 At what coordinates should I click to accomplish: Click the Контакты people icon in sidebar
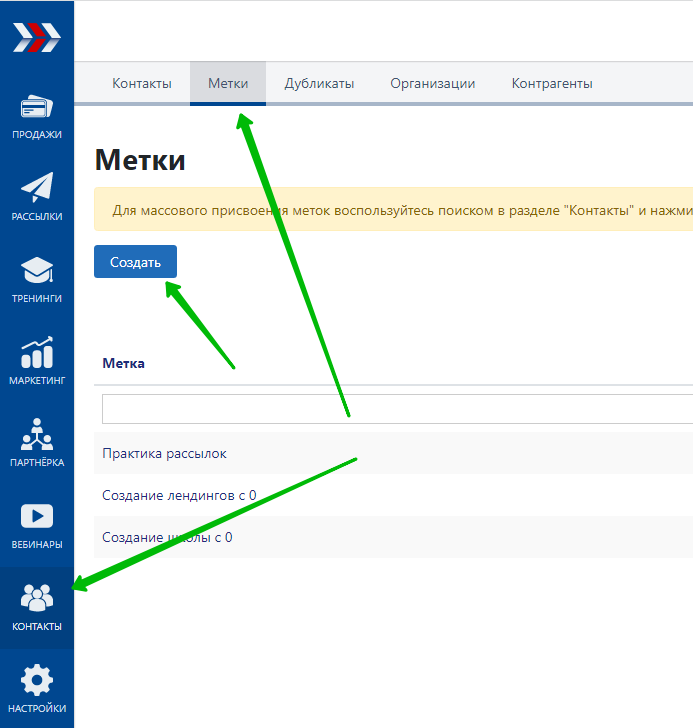point(36,599)
